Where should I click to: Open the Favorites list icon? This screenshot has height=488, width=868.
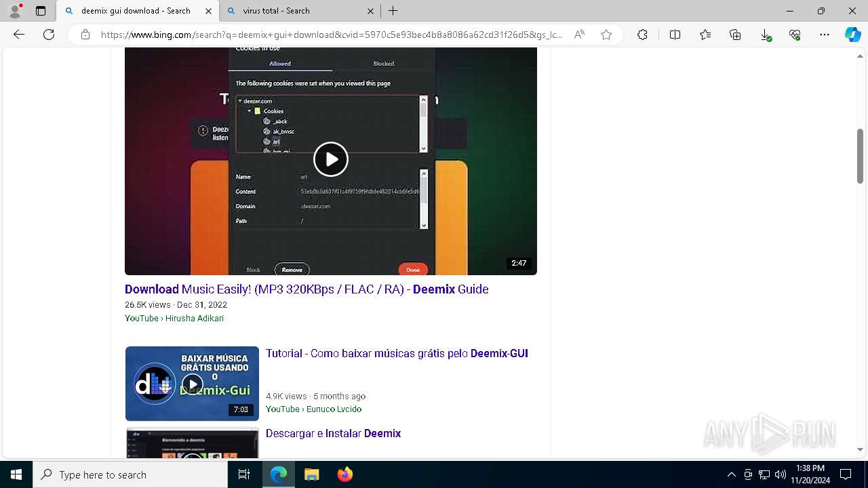705,35
